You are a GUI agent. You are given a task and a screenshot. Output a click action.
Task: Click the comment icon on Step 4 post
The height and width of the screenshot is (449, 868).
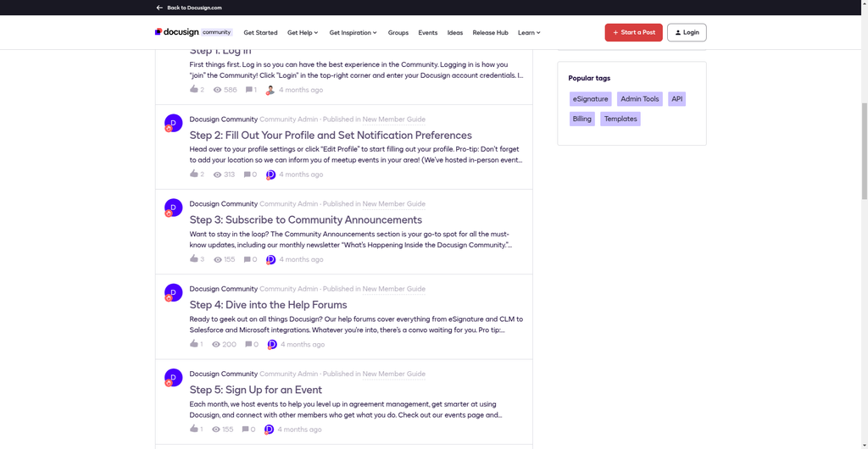pos(248,345)
